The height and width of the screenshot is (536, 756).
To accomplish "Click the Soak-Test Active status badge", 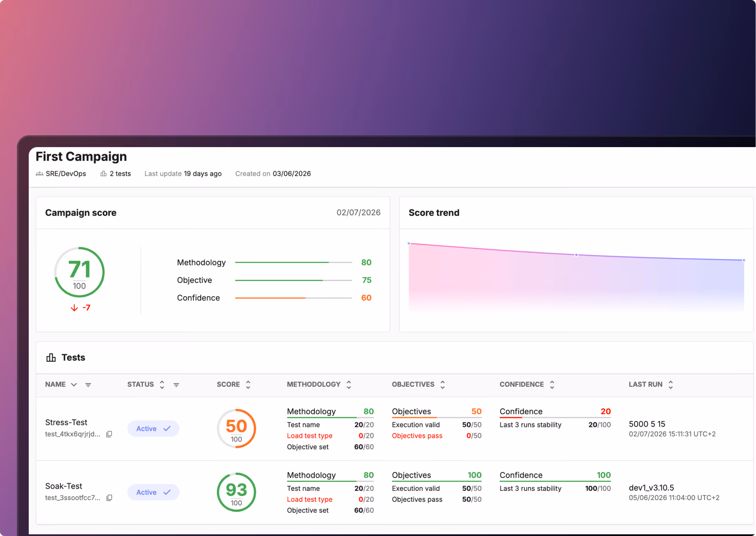I will 153,492.
